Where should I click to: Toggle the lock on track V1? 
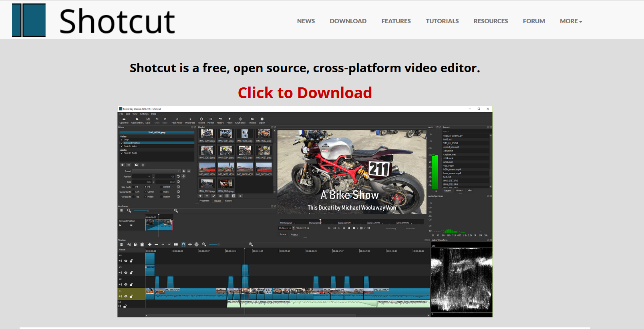tap(131, 297)
